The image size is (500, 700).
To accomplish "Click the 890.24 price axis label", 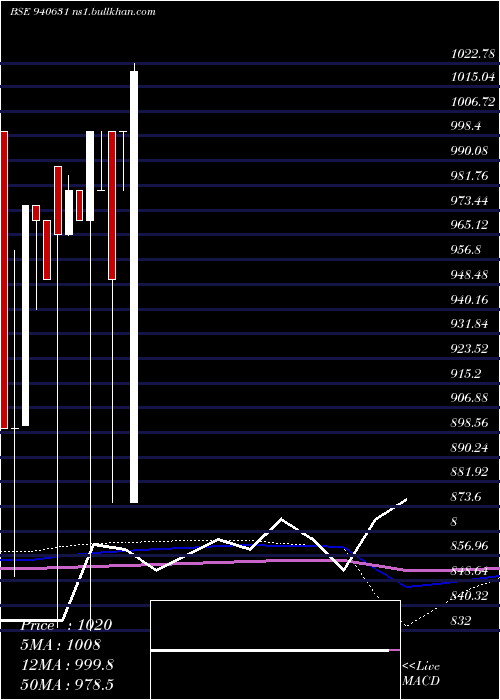I will click(470, 447).
